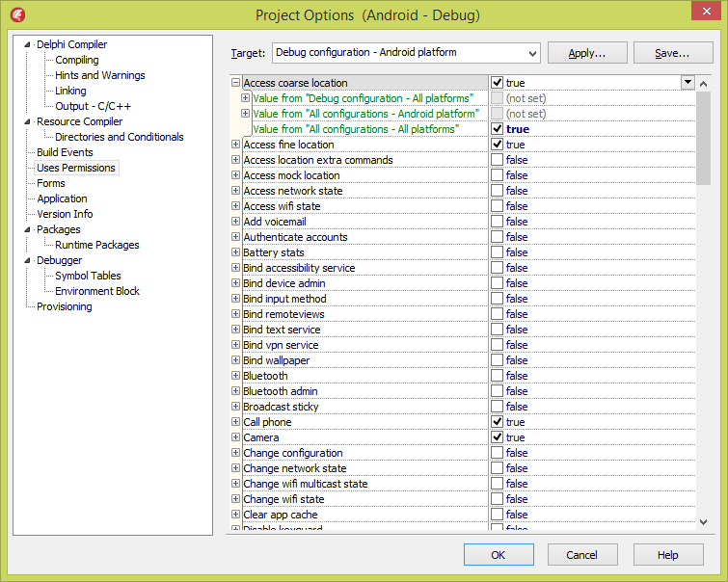Image resolution: width=728 pixels, height=582 pixels.
Task: Enable the Access network state checkbox
Action: 497,190
